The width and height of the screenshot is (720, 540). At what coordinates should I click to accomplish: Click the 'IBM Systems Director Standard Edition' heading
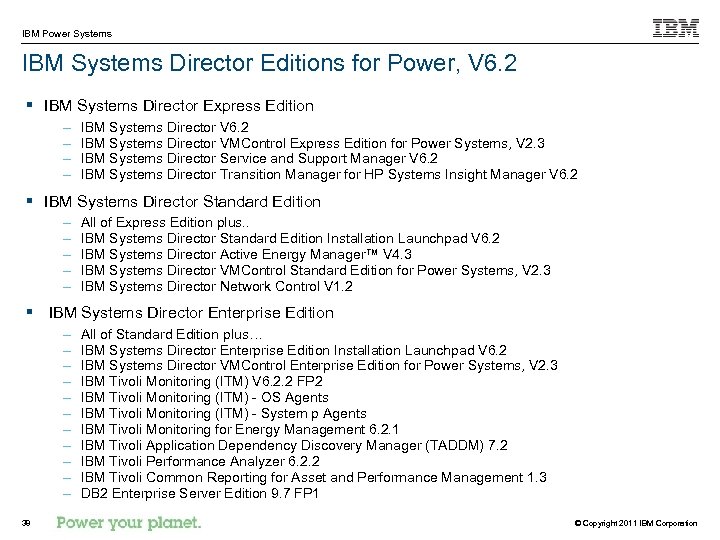tap(182, 202)
